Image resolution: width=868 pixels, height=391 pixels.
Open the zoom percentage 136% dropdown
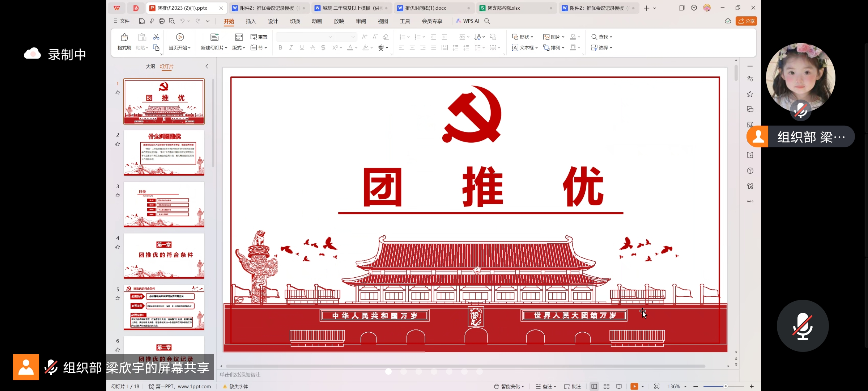pos(677,386)
